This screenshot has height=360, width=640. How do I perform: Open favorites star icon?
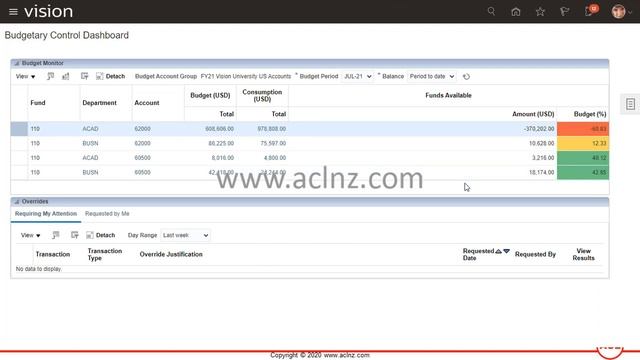click(x=540, y=12)
